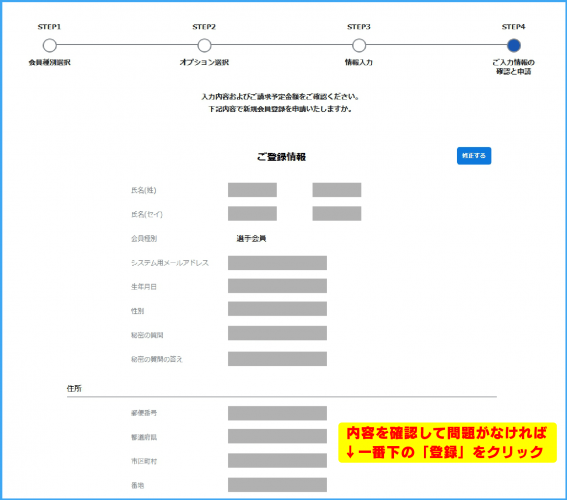Click the blue 修正する button

[x=474, y=156]
